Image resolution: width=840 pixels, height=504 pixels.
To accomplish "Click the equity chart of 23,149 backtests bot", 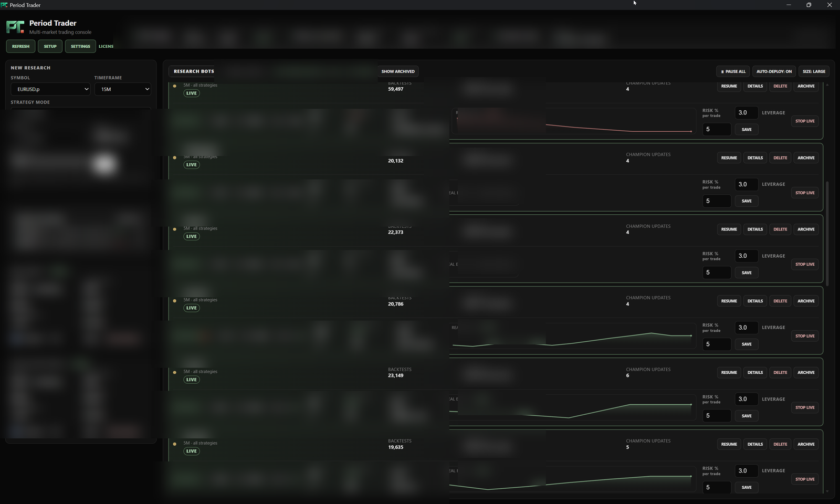I will coord(572,407).
